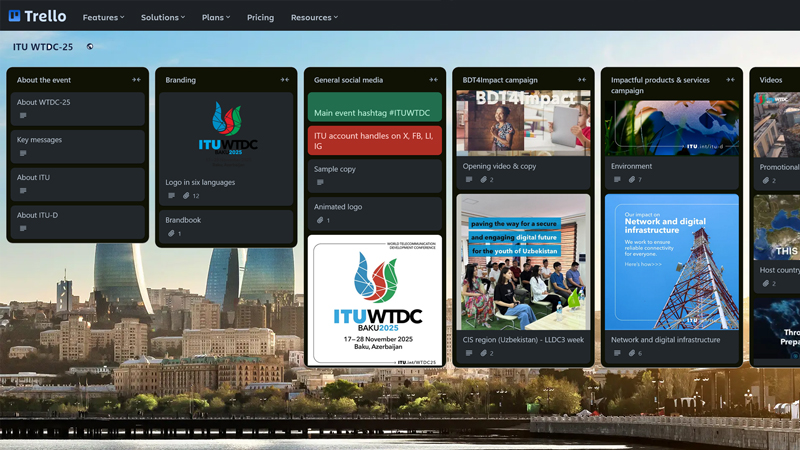Click the Trello logo
The height and width of the screenshot is (450, 800).
click(x=37, y=16)
